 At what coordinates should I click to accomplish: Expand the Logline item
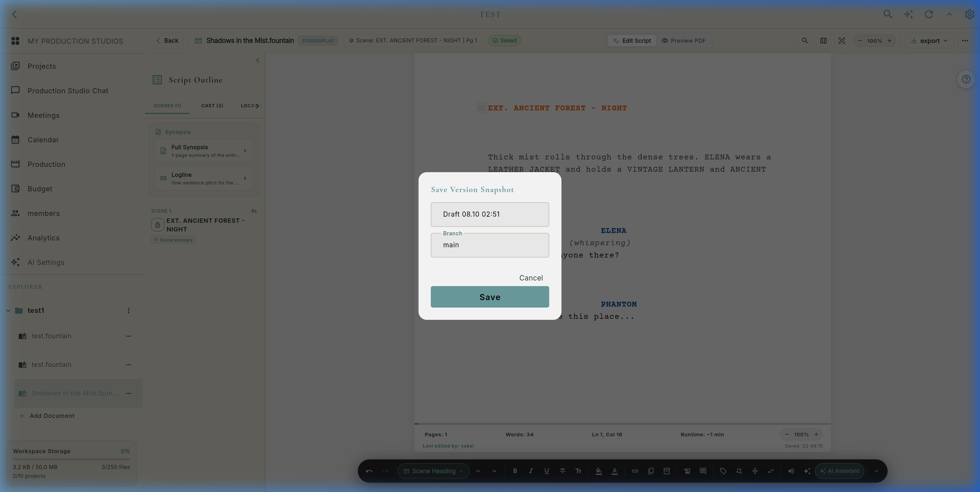[x=204, y=178]
